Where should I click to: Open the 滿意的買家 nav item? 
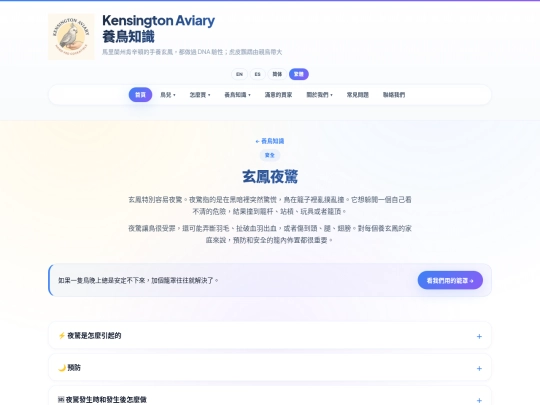click(x=278, y=95)
